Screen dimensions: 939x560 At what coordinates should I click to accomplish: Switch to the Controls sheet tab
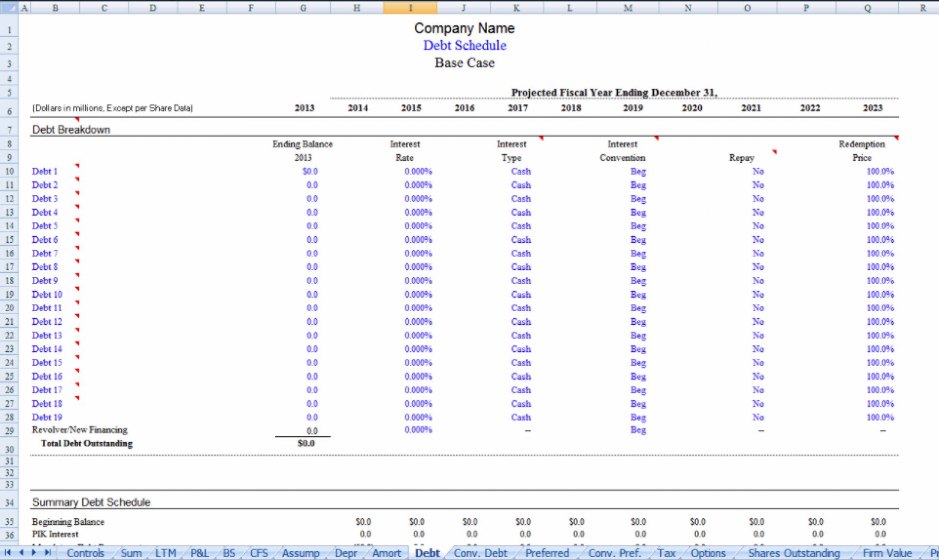pos(85,553)
